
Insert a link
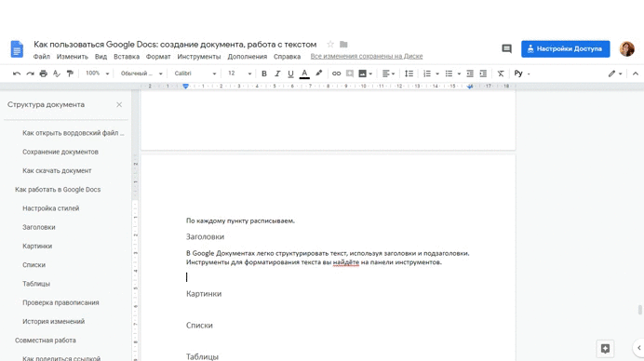336,74
